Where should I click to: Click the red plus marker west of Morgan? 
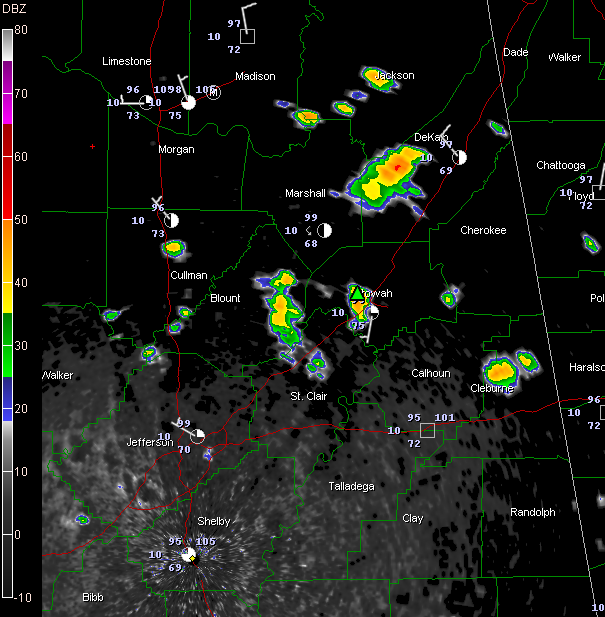pos(92,147)
